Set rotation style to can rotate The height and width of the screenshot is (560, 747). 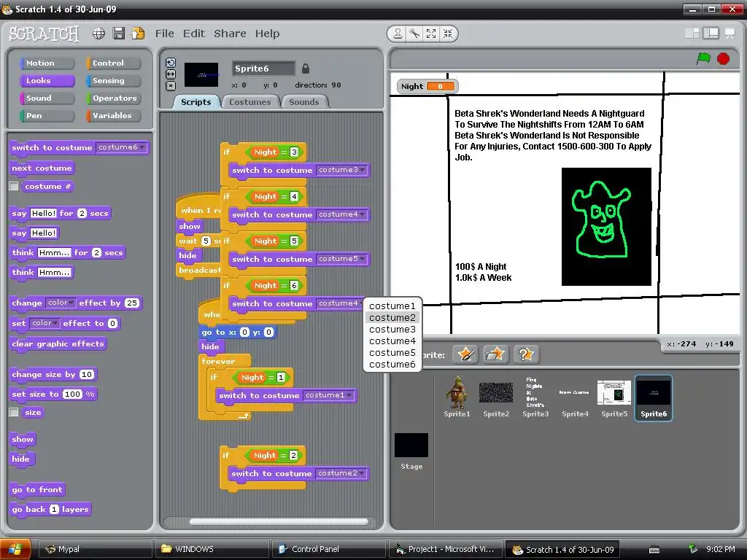[171, 63]
